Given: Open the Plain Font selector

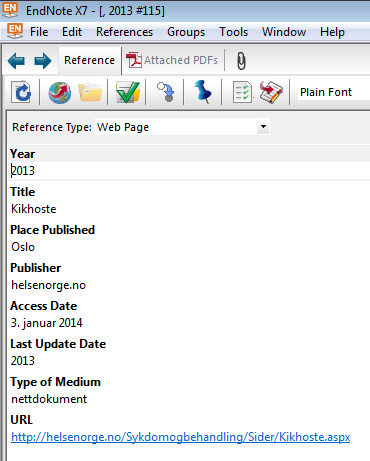Looking at the screenshot, I should click(x=334, y=92).
